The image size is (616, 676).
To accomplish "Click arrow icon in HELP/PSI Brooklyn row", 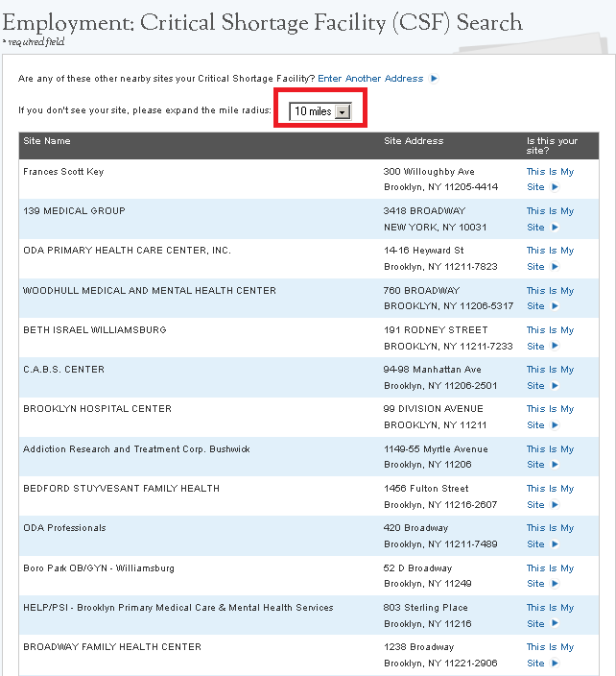I will 555,623.
